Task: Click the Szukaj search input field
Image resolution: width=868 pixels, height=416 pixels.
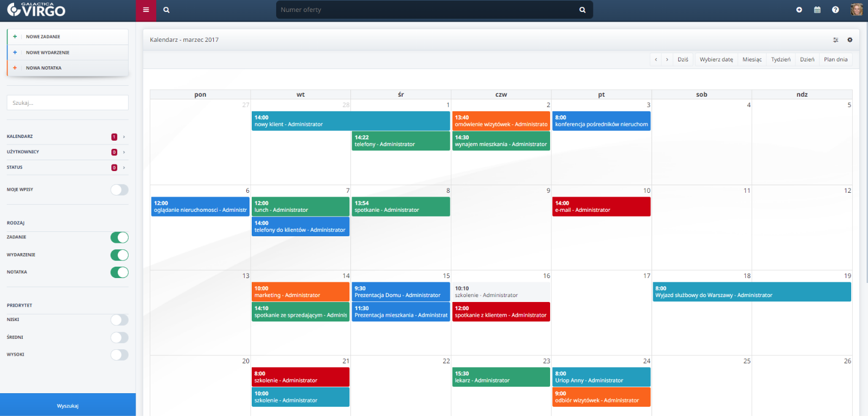Action: [68, 103]
